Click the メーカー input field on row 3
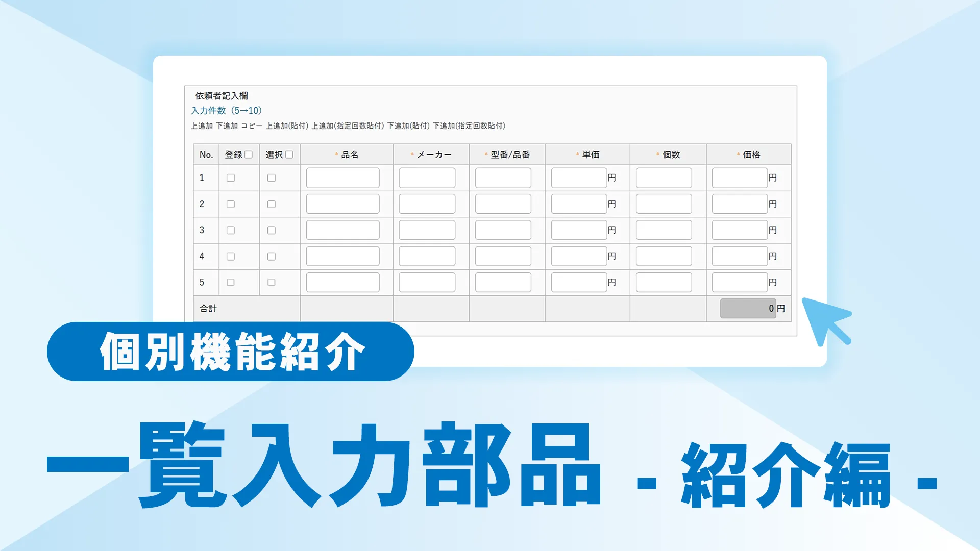This screenshot has width=980, height=551. point(427,230)
